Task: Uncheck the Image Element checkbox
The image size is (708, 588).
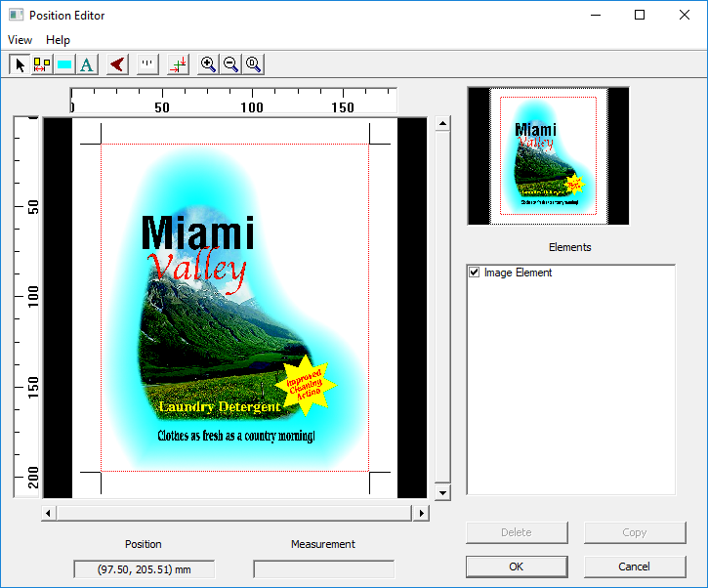Action: point(475,273)
